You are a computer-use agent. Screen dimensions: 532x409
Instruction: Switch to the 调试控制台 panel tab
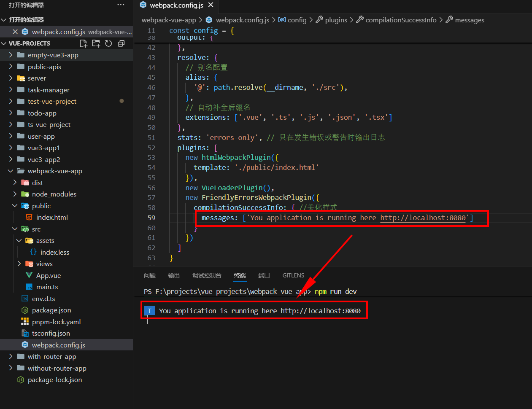pos(207,275)
